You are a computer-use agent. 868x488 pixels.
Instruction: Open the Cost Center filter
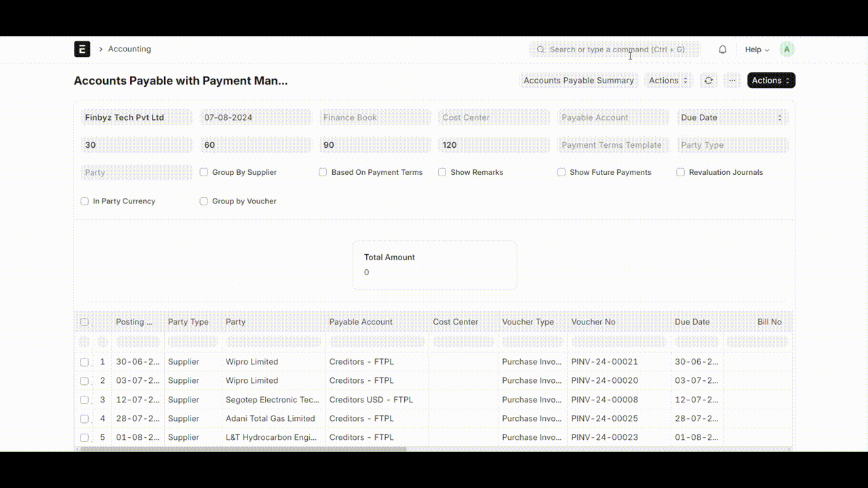coord(494,117)
